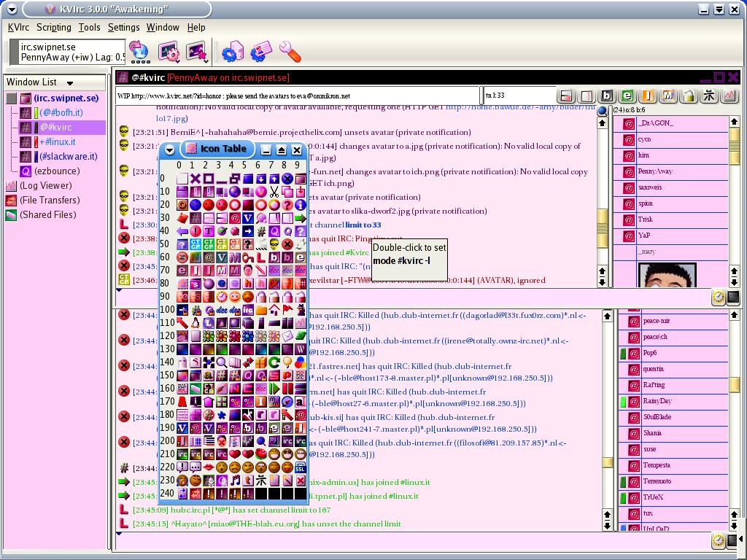Switch to the @#bofh.it channel window

pos(61,113)
